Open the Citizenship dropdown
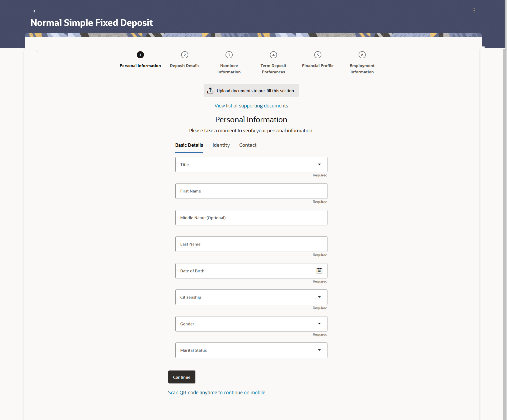The image size is (507, 420). 319,297
